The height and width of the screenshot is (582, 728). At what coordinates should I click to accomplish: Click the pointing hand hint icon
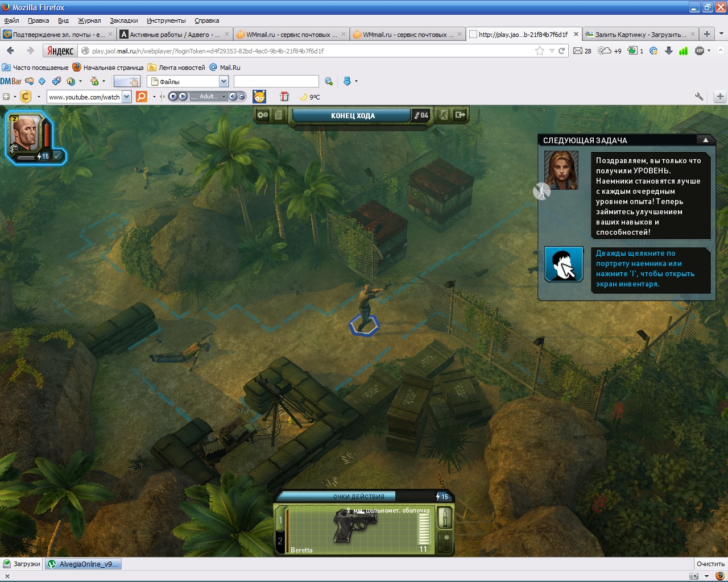pos(564,264)
